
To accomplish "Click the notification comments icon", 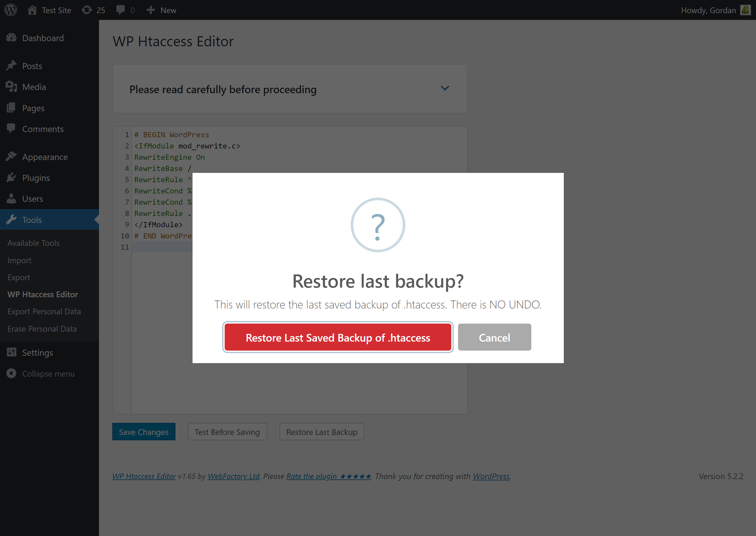I will pyautogui.click(x=121, y=10).
